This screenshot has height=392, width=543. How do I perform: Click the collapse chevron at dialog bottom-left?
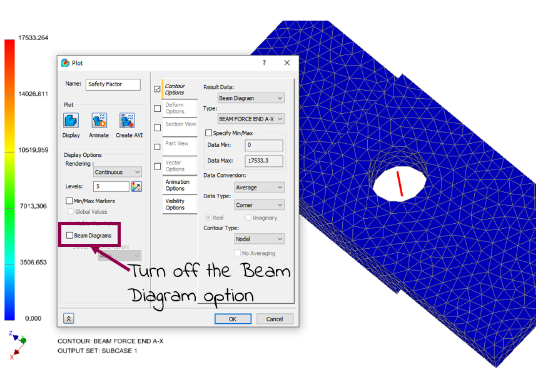[68, 318]
